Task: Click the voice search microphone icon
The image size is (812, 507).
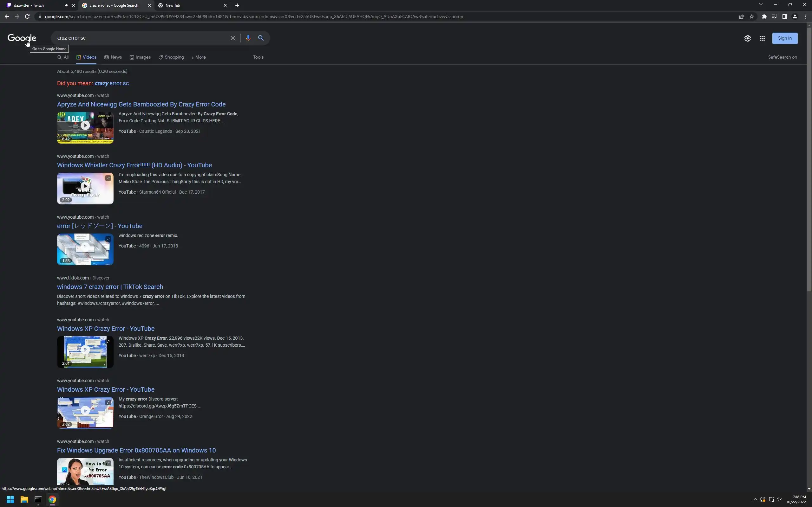Action: click(248, 38)
